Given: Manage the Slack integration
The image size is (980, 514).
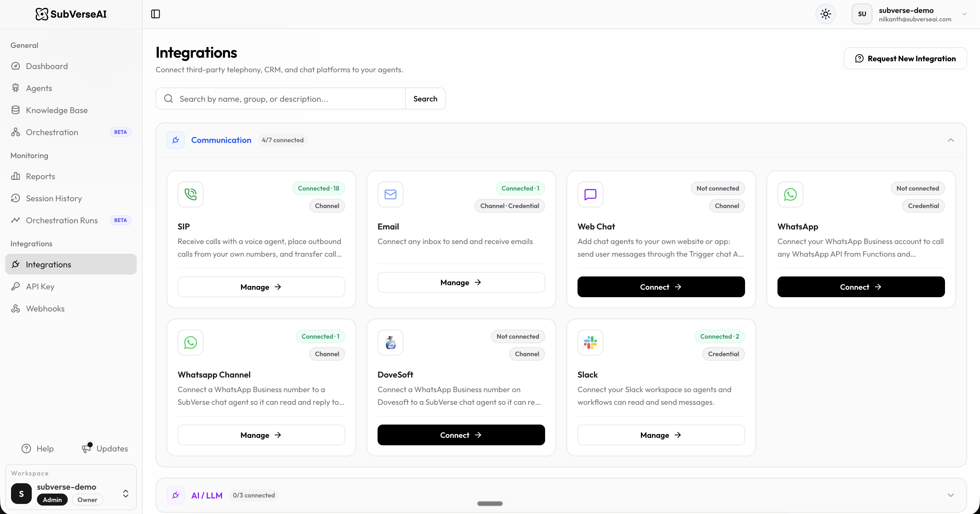Looking at the screenshot, I should tap(661, 435).
